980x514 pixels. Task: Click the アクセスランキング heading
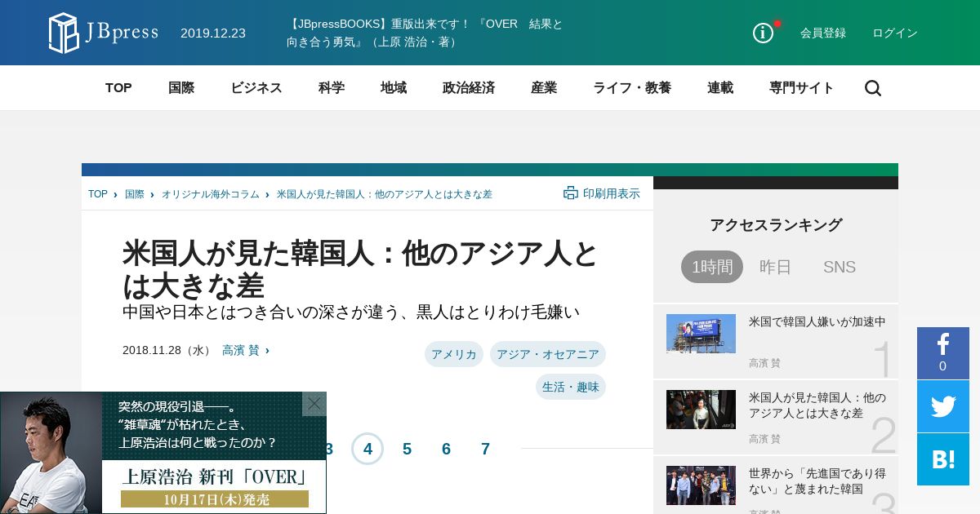776,225
